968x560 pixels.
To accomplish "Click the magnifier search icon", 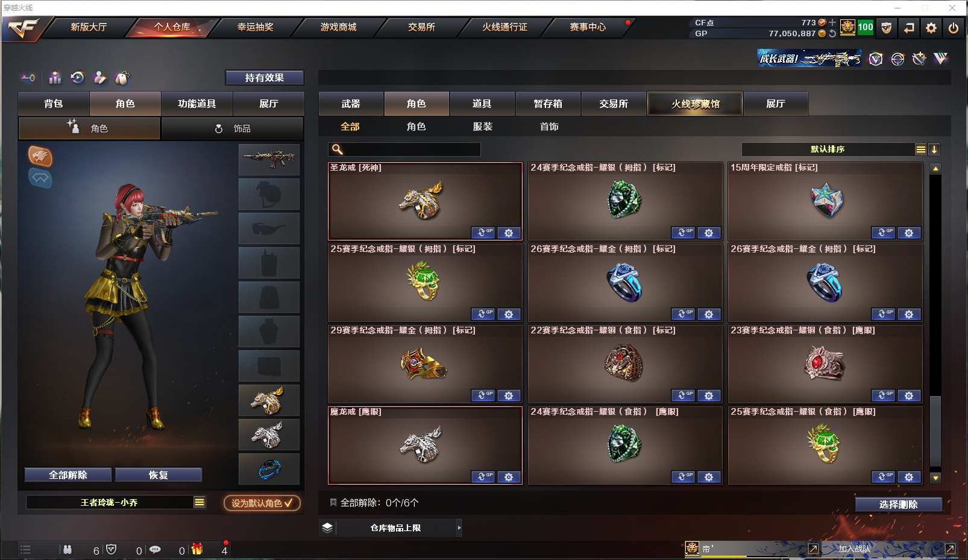I will [338, 149].
